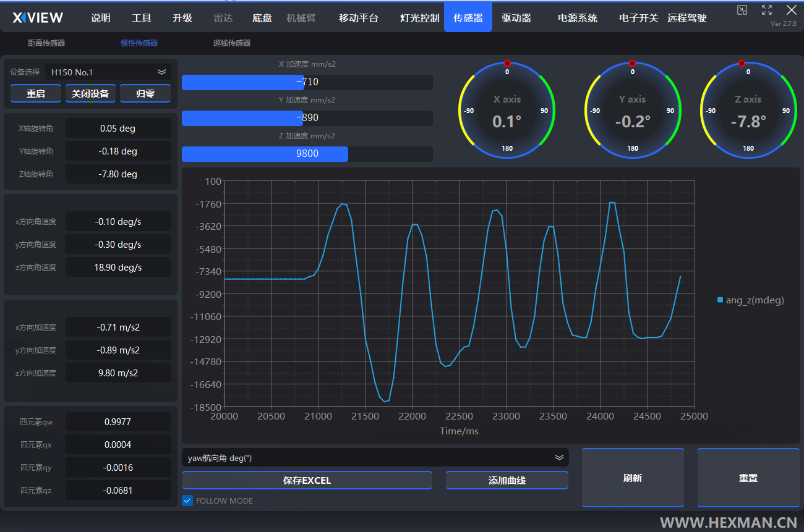Click the X轴旋转角 value field 0.05 deg

(118, 129)
